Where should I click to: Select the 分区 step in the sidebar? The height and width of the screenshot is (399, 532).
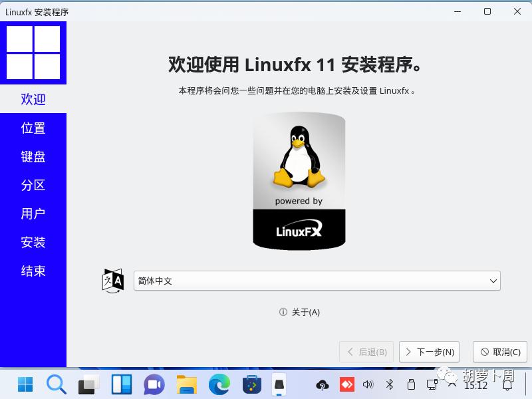33,185
